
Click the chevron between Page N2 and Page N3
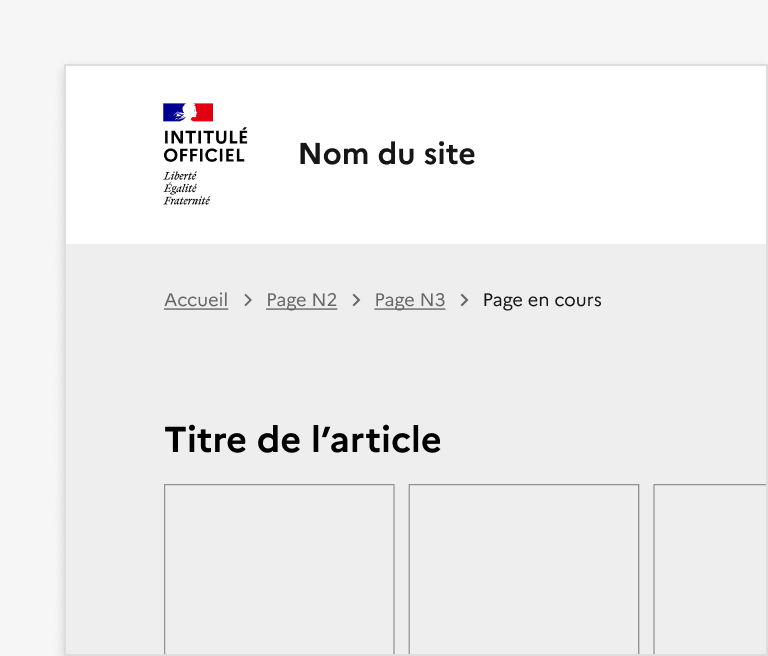356,300
